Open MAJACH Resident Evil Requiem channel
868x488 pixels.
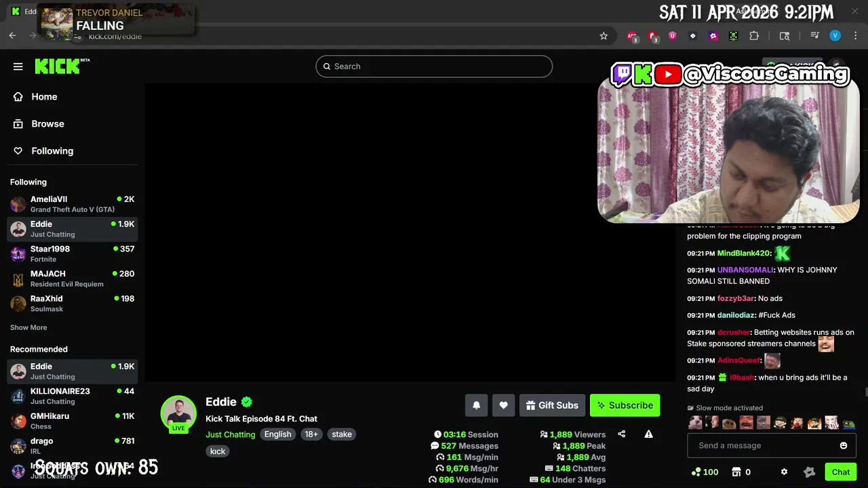click(x=72, y=279)
